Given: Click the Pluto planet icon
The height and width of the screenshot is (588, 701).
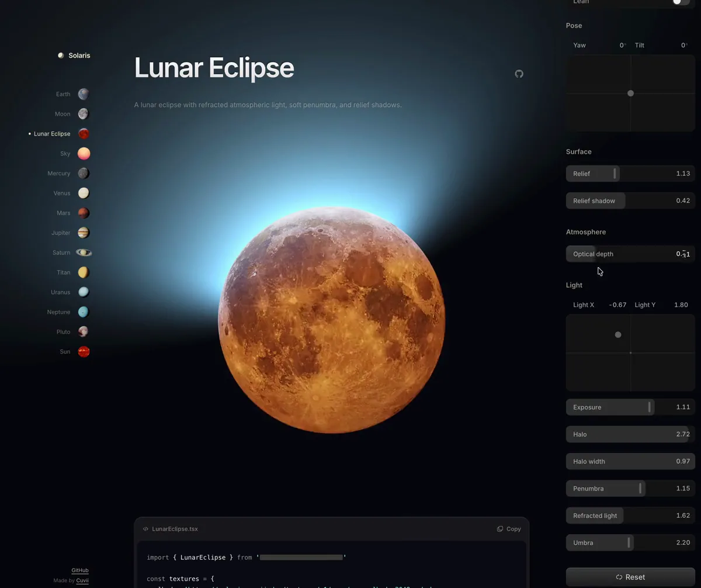Looking at the screenshot, I should tap(84, 332).
